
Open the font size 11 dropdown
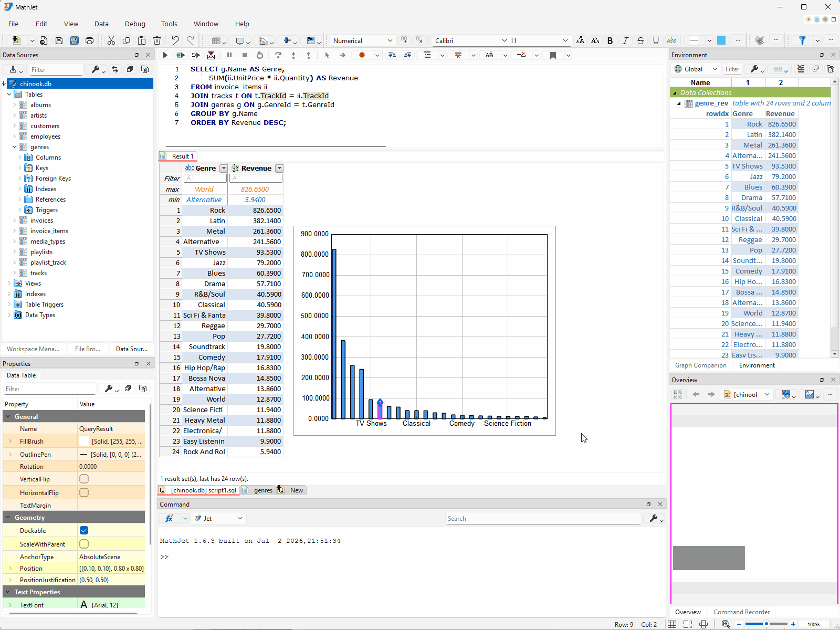(x=539, y=40)
